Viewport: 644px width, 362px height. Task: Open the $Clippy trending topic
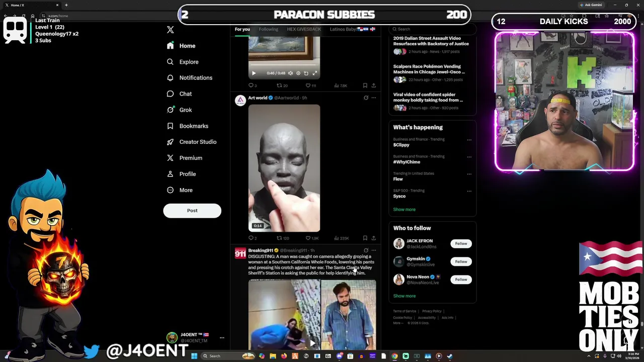tap(401, 145)
